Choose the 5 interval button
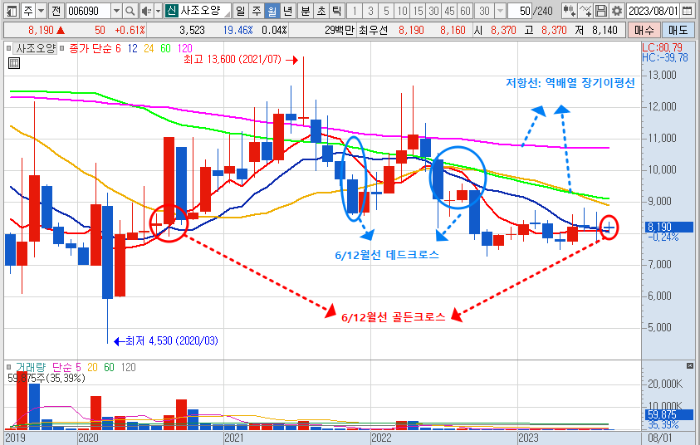This screenshot has height=445, width=700. click(386, 10)
